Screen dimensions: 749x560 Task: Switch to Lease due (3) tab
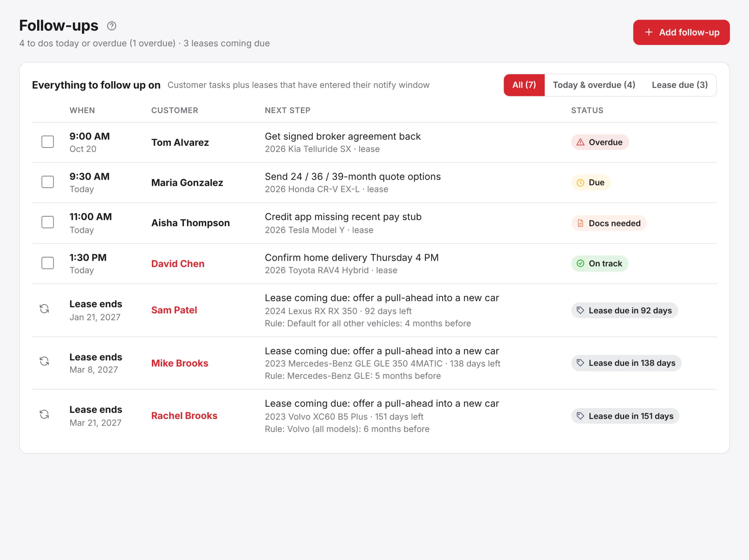click(680, 85)
